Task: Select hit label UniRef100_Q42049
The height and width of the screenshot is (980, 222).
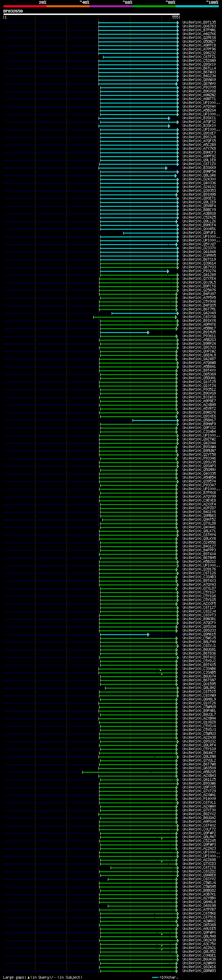Action: pyautogui.click(x=199, y=313)
